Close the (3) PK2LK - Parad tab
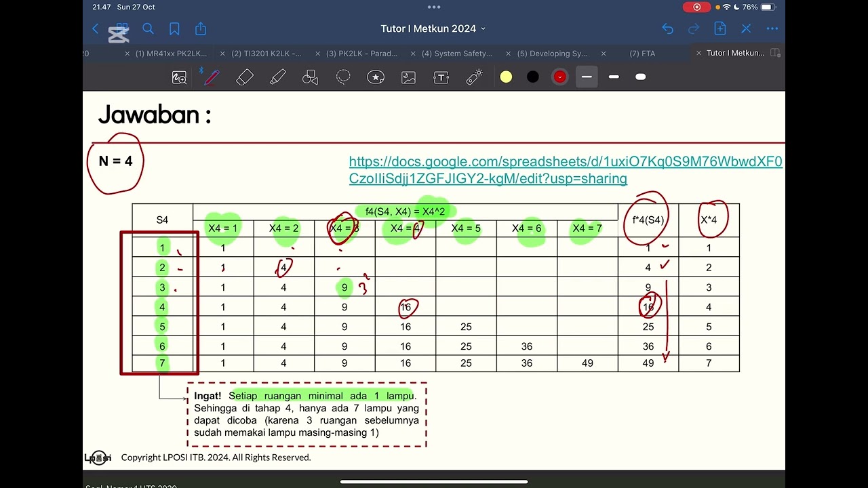This screenshot has height=488, width=868. [317, 54]
